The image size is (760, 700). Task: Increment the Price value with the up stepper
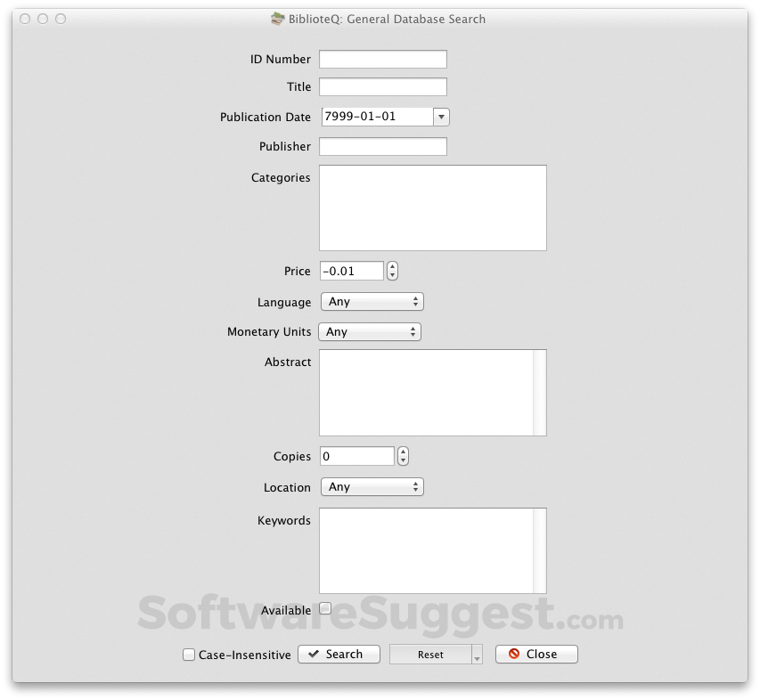pos(392,266)
